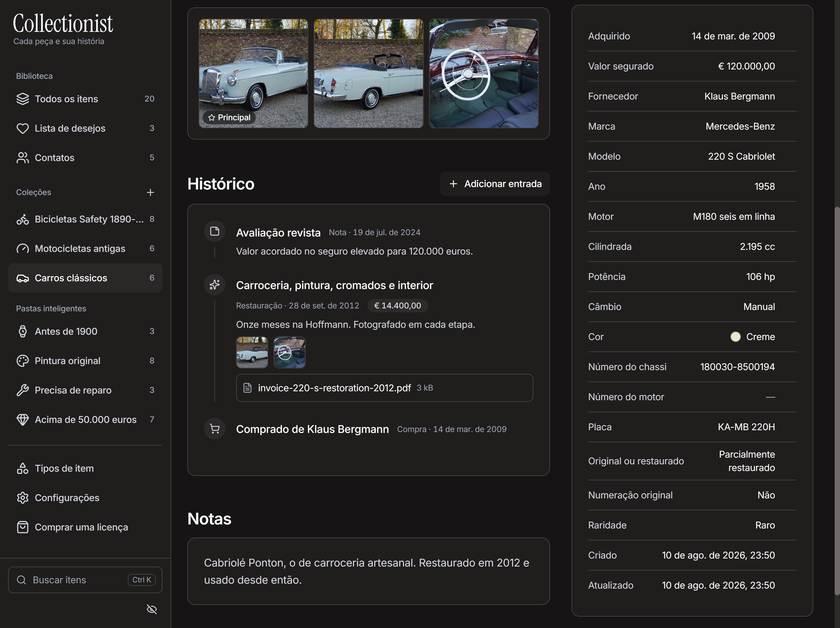
Task: Open the Lista de desejos heart icon
Action: point(23,128)
